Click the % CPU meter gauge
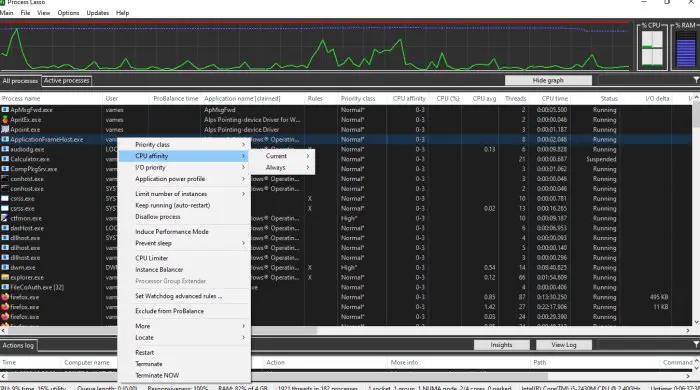The image size is (700, 390). (652, 48)
